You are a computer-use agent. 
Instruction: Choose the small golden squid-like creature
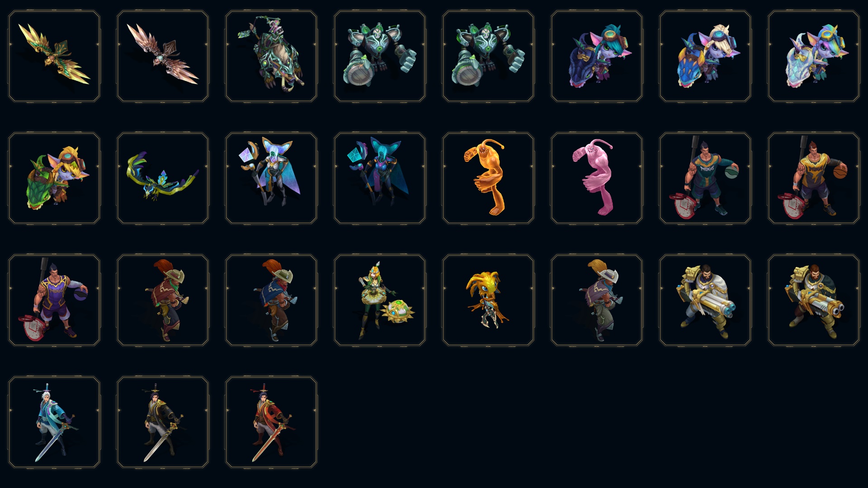pos(488,300)
